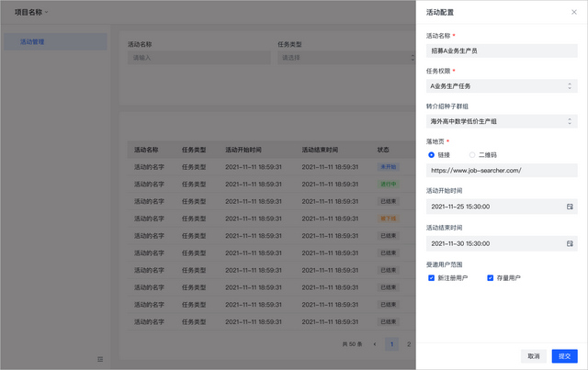Close the 活动配置 panel

573,12
